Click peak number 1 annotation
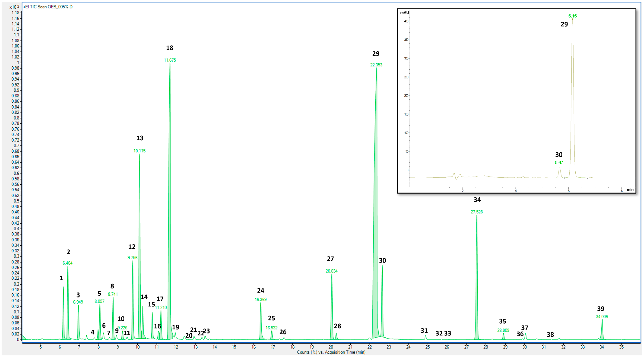Image resolution: width=644 pixels, height=357 pixels. pyautogui.click(x=61, y=278)
